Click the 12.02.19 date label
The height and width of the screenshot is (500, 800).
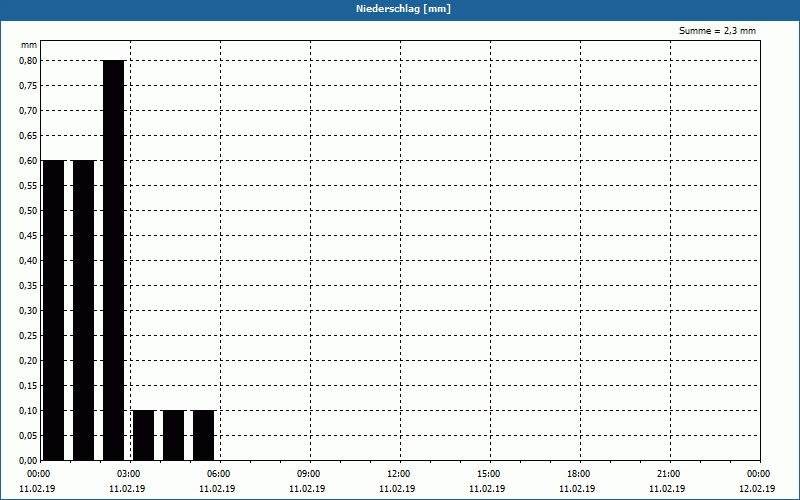tap(757, 489)
